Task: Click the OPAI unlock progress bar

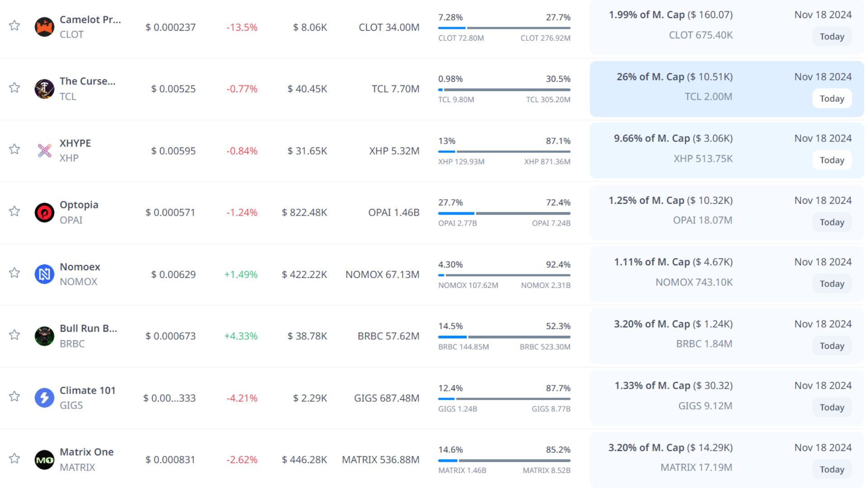Action: click(x=504, y=213)
